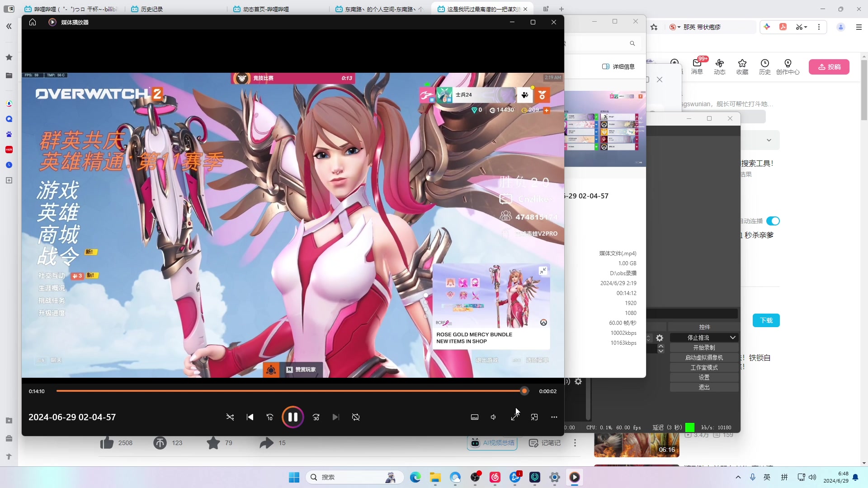
Task: Skip back 10 seconds
Action: coord(270,417)
